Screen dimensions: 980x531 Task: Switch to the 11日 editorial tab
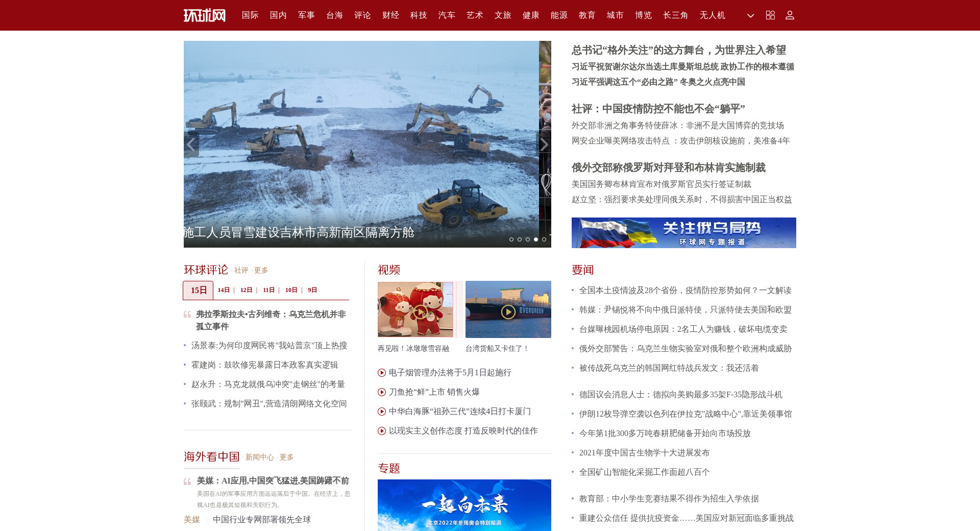coord(269,290)
